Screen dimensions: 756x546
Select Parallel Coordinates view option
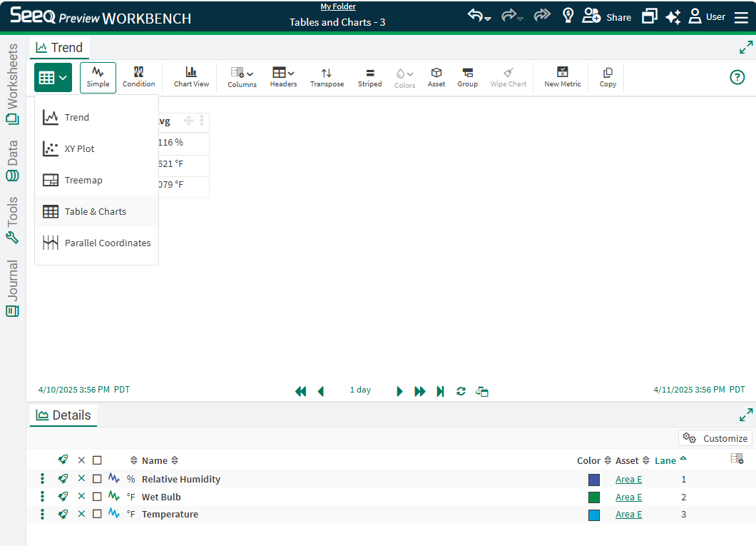coord(107,243)
